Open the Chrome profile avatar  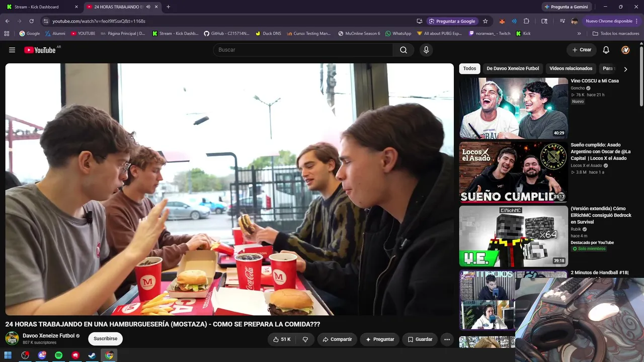pos(575,21)
